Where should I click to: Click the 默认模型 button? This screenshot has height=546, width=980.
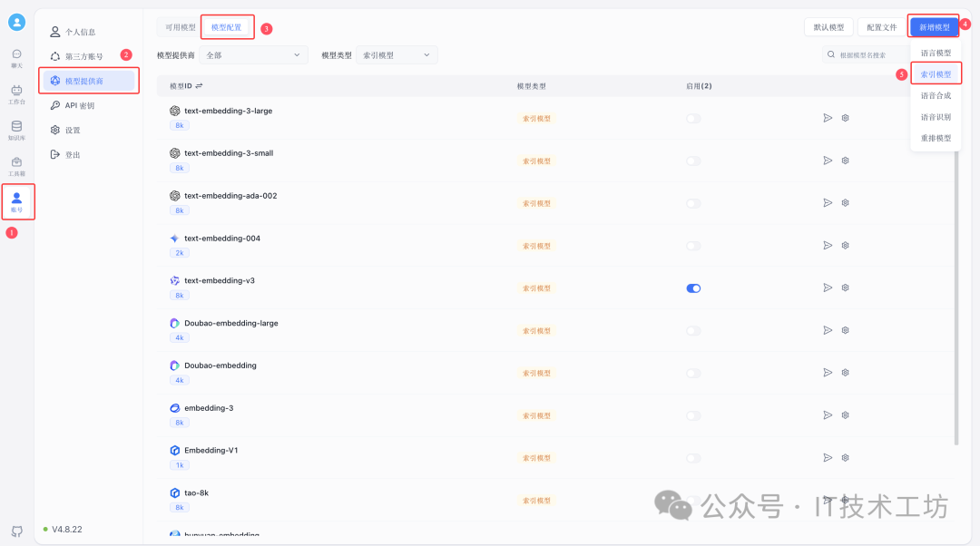pos(828,26)
